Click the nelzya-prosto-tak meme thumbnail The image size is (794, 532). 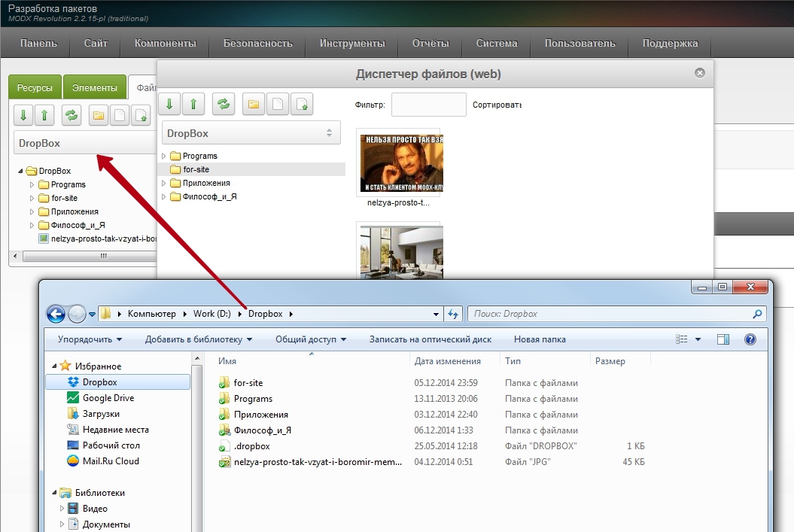pyautogui.click(x=400, y=162)
